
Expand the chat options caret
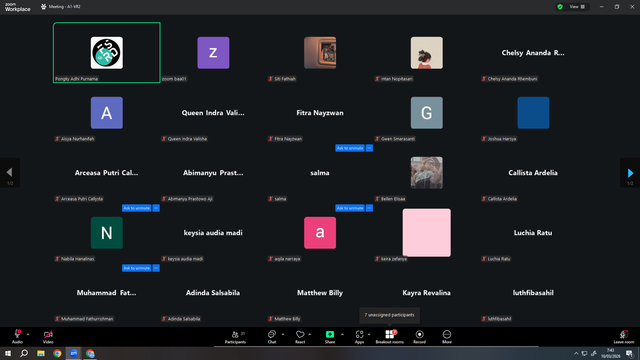pyautogui.click(x=283, y=334)
